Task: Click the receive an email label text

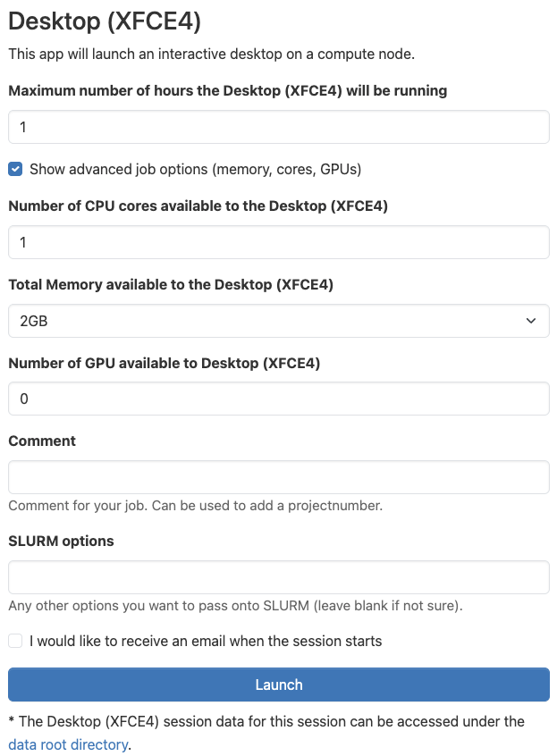Action: pos(206,641)
